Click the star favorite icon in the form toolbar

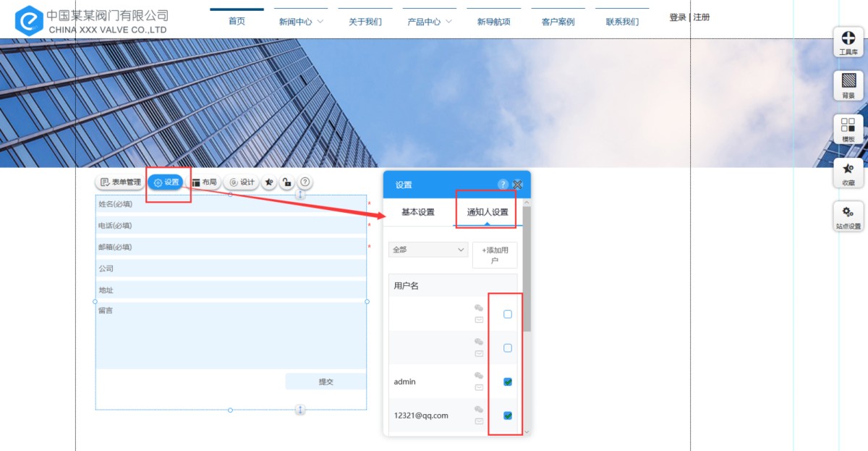coord(269,182)
